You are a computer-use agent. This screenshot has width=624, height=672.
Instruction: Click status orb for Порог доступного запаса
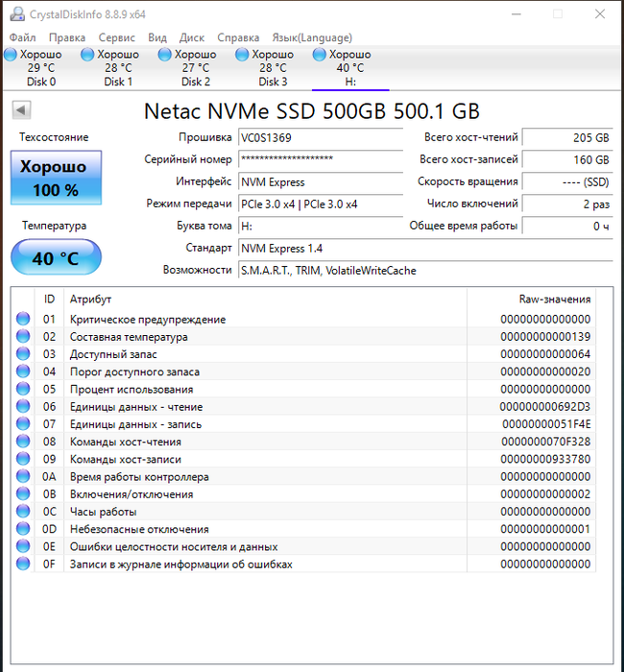pos(23,372)
